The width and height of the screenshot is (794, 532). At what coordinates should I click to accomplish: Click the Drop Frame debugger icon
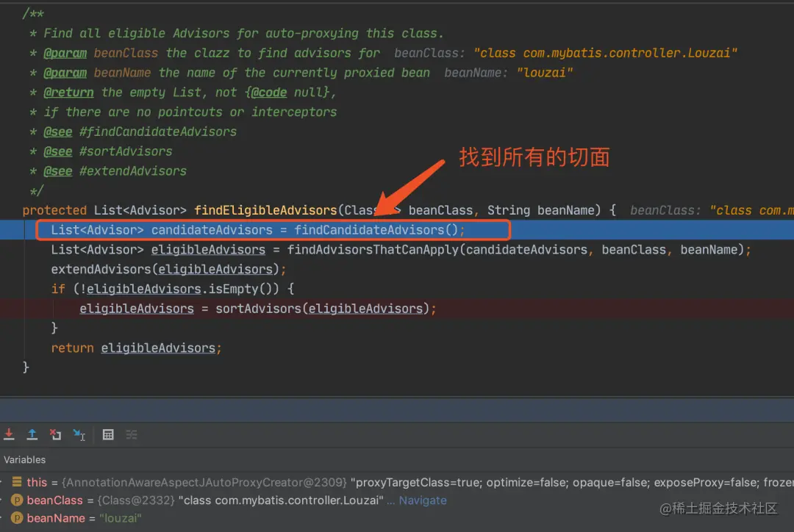[x=55, y=434]
